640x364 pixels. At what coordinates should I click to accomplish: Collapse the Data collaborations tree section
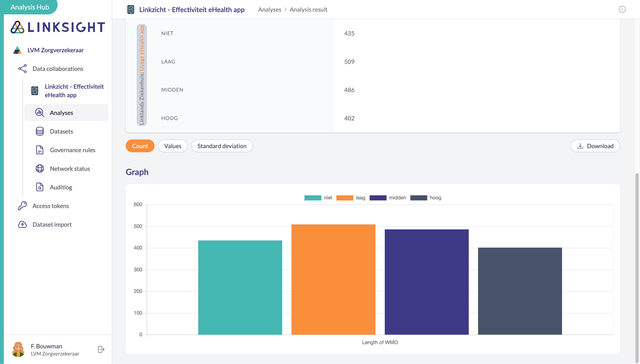pos(58,69)
